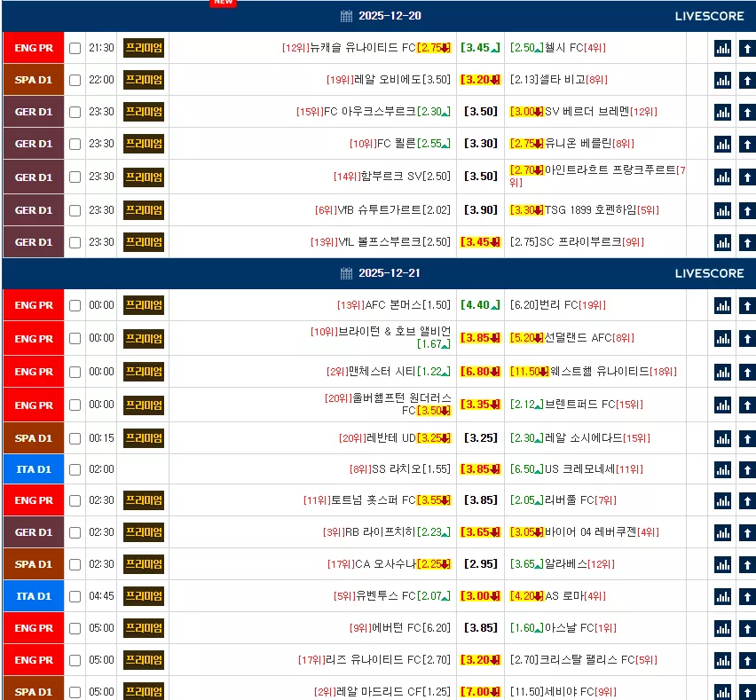The image size is (756, 700).
Task: Check the box for VfL 볼프스부르크 match
Action: point(75,242)
